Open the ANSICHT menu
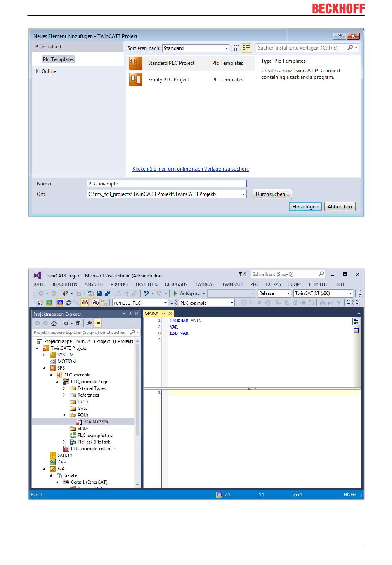Image resolution: width=392 pixels, height=565 pixels. click(x=94, y=284)
